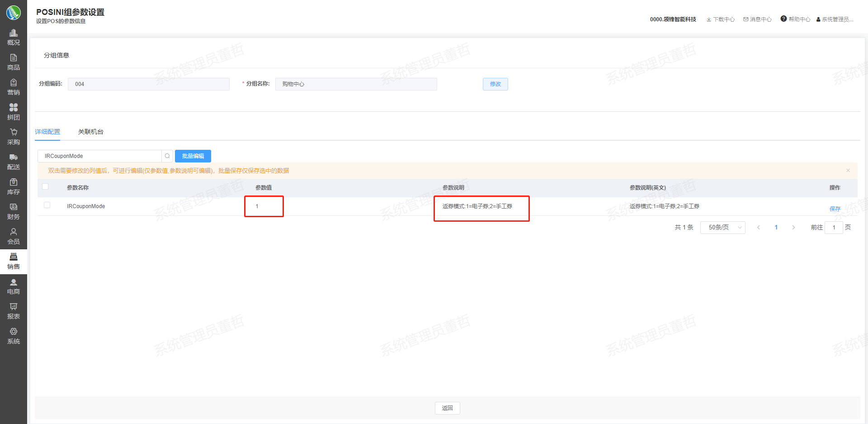Open the 财务 finance section

click(14, 212)
